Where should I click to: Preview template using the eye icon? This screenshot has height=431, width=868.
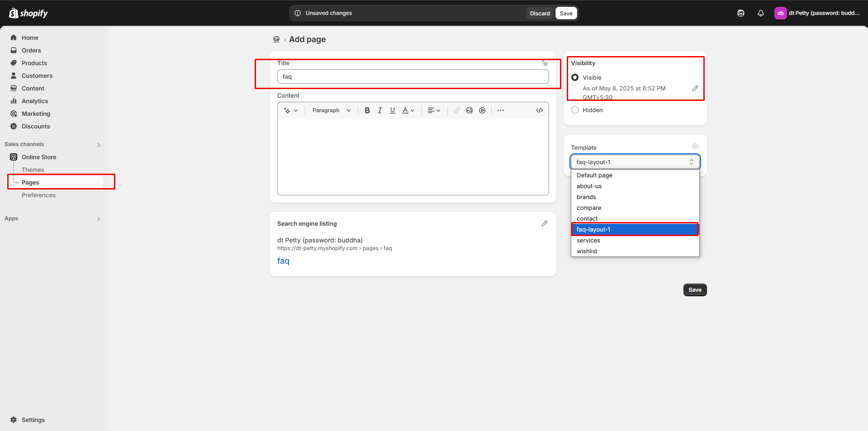click(695, 146)
